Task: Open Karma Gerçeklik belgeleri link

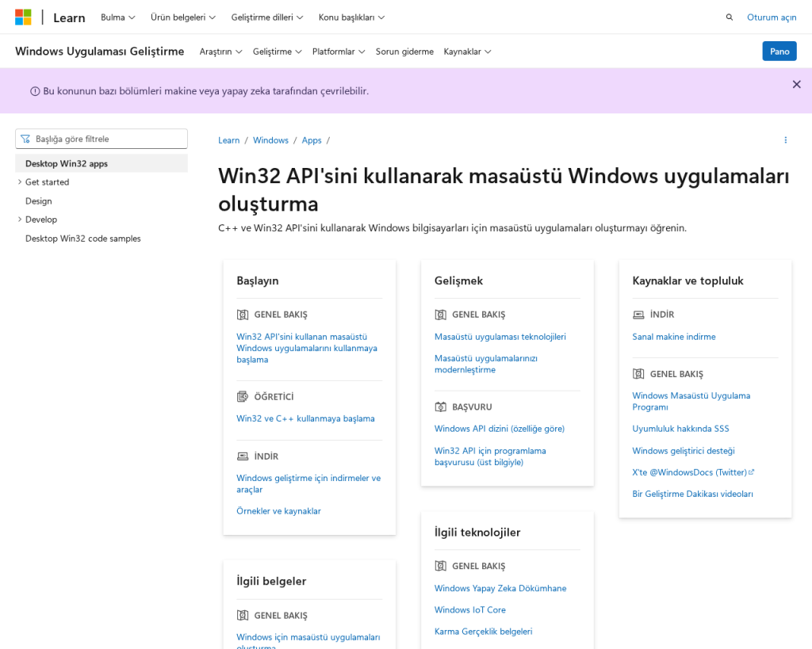Action: [483, 632]
